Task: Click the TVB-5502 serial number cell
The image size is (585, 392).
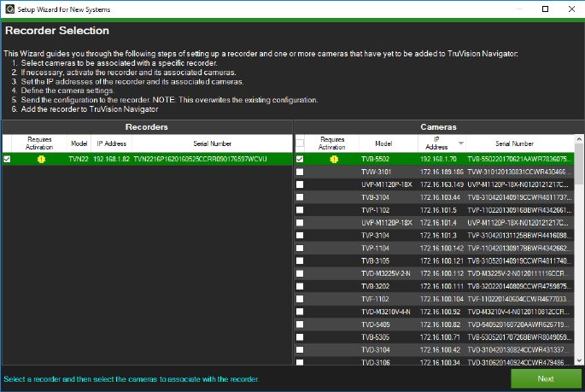Action: click(519, 159)
